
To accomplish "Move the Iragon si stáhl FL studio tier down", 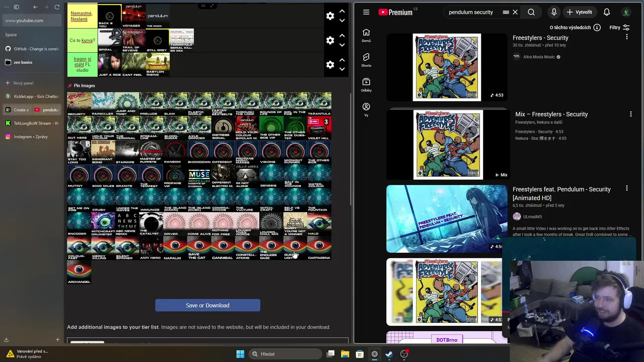I will [342, 69].
